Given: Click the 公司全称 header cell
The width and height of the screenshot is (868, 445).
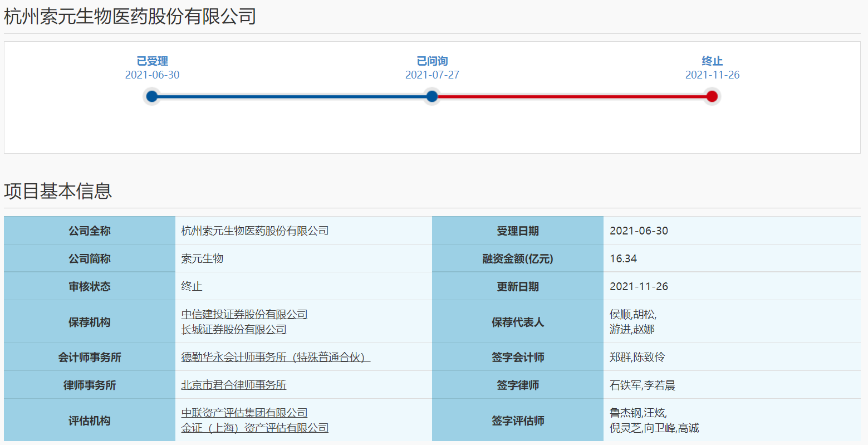Looking at the screenshot, I should click(90, 231).
